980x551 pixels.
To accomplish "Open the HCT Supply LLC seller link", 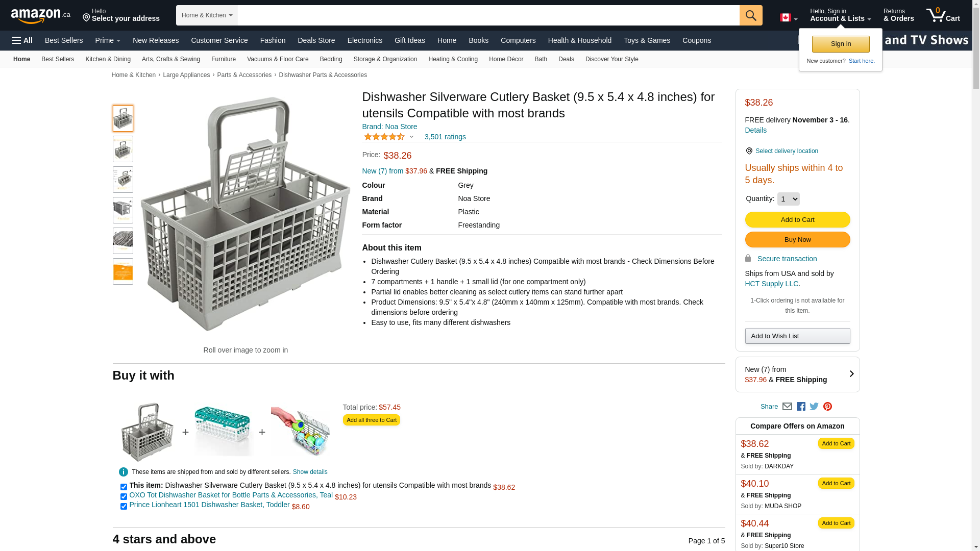I will coord(771,284).
